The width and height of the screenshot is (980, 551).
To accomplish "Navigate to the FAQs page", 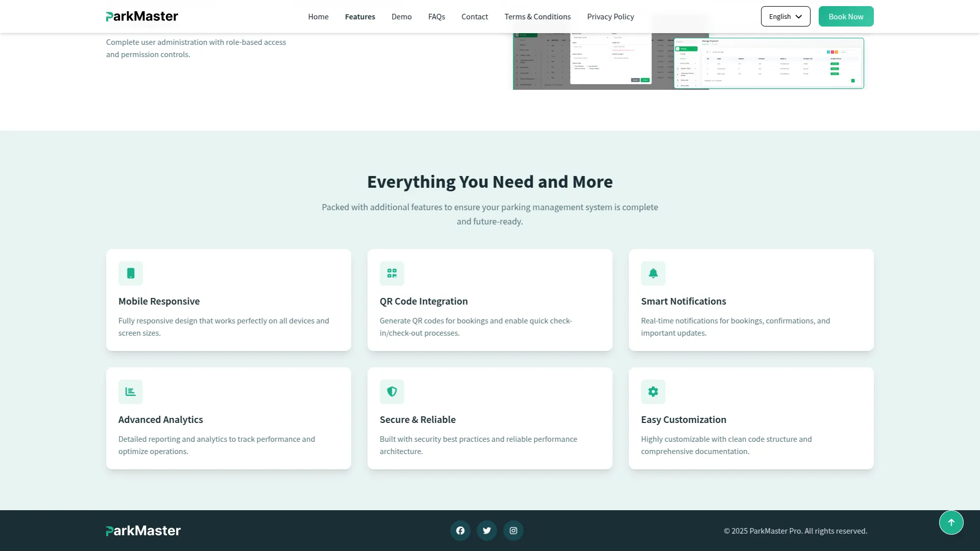I will pyautogui.click(x=436, y=17).
